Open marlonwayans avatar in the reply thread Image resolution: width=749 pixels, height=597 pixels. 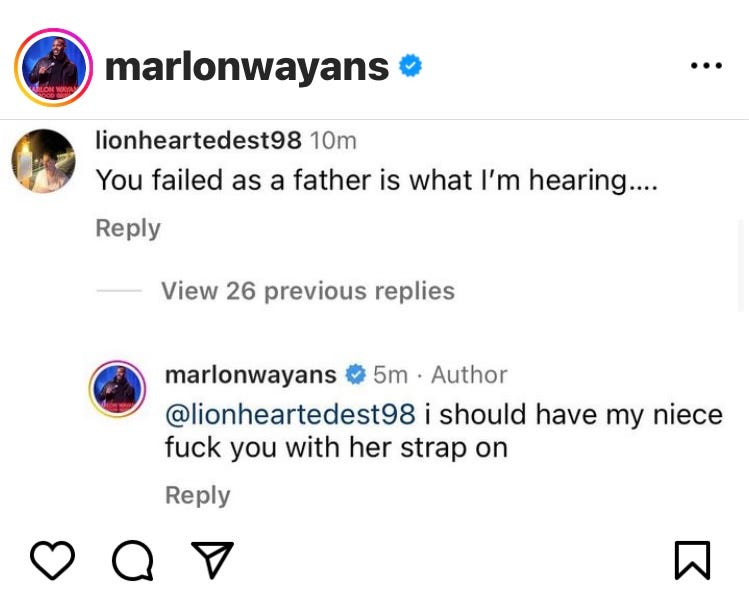[117, 389]
